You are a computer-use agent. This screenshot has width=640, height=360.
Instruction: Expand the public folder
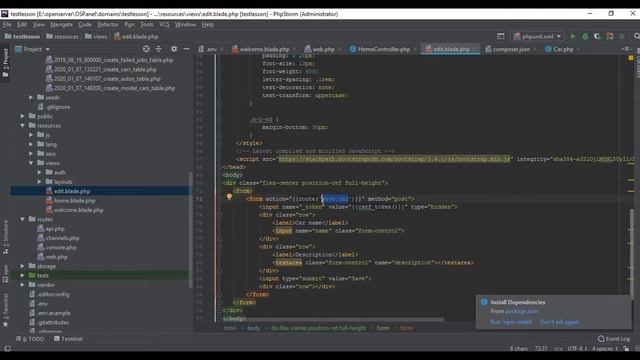click(x=22, y=116)
